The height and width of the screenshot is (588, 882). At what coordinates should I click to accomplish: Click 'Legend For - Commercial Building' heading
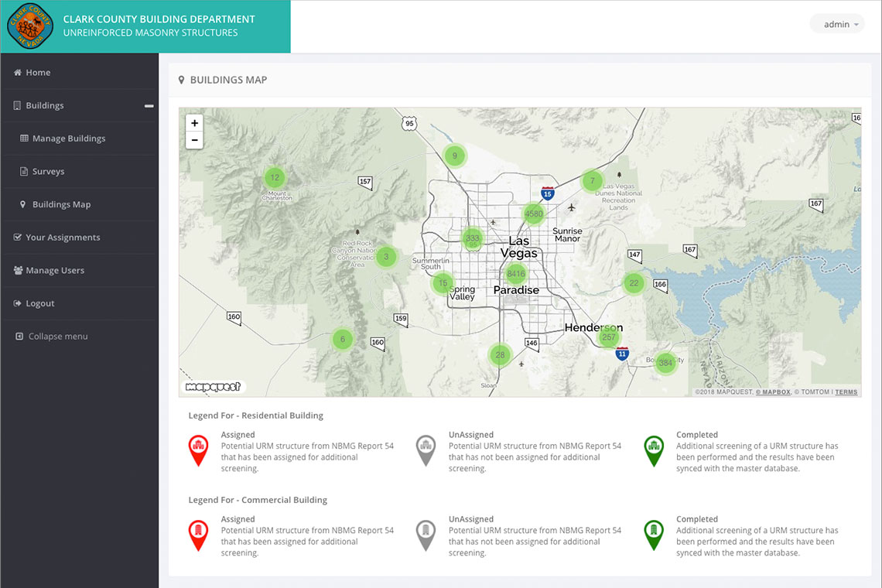coord(258,501)
